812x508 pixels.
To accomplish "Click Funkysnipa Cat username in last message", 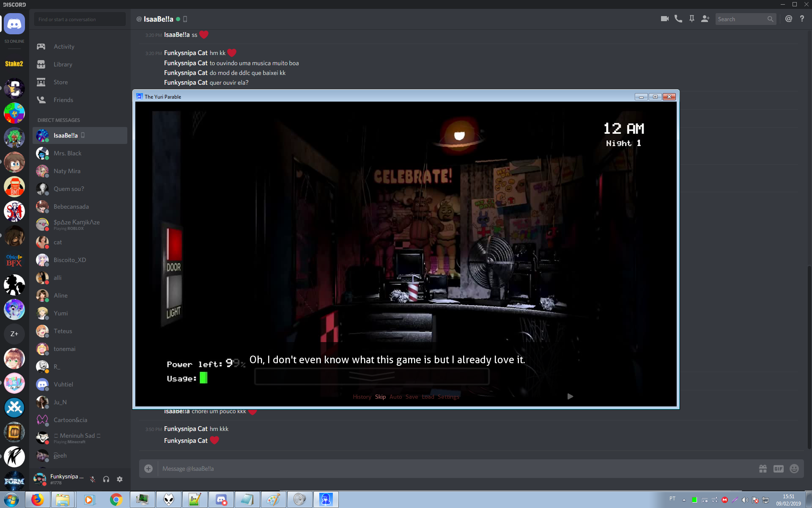I will (186, 441).
